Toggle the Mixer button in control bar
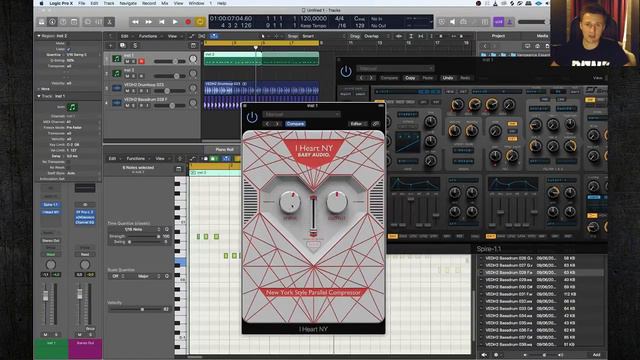Image resolution: width=640 pixels, height=360 pixels. coord(99,22)
